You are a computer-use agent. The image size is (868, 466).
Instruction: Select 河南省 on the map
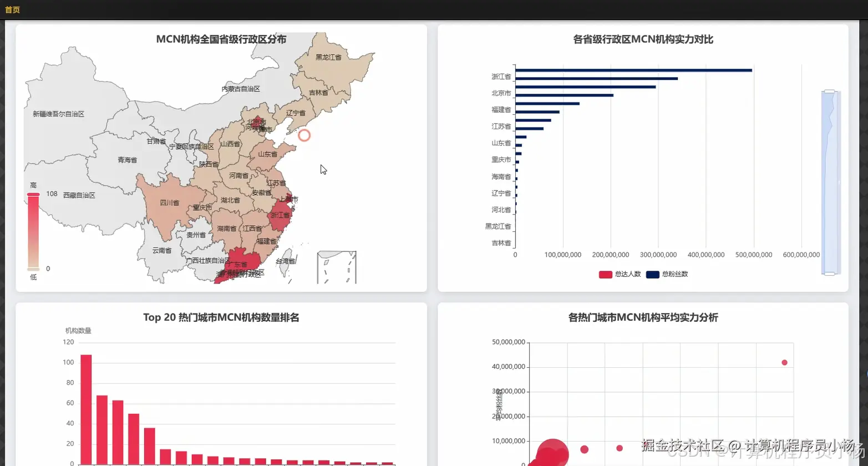click(x=239, y=175)
